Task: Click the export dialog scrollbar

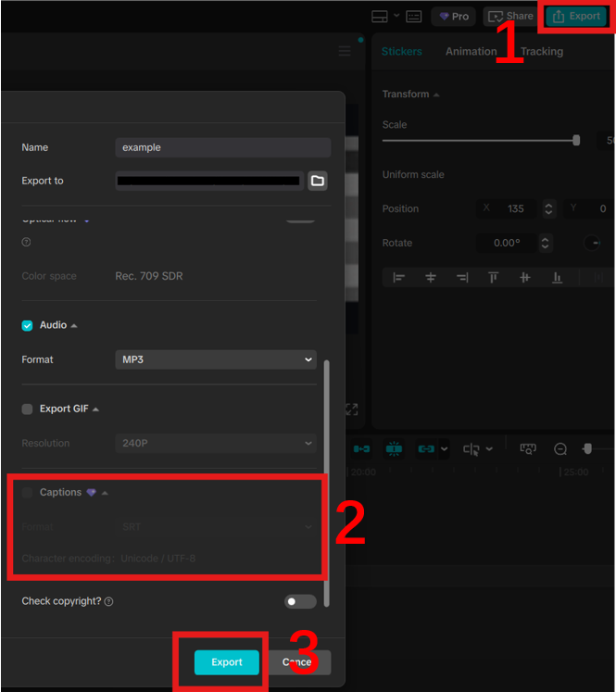Action: click(327, 484)
